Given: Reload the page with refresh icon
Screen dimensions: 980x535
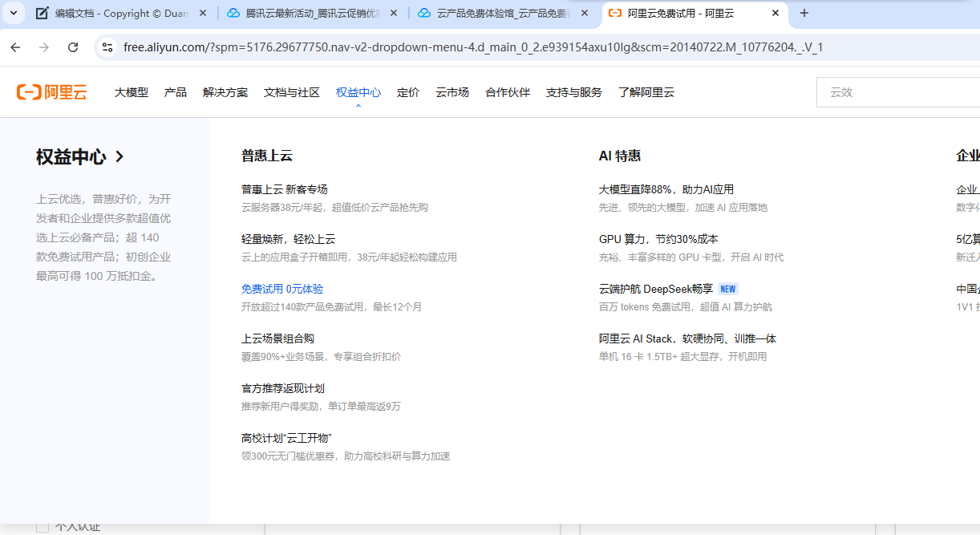Looking at the screenshot, I should 73,47.
